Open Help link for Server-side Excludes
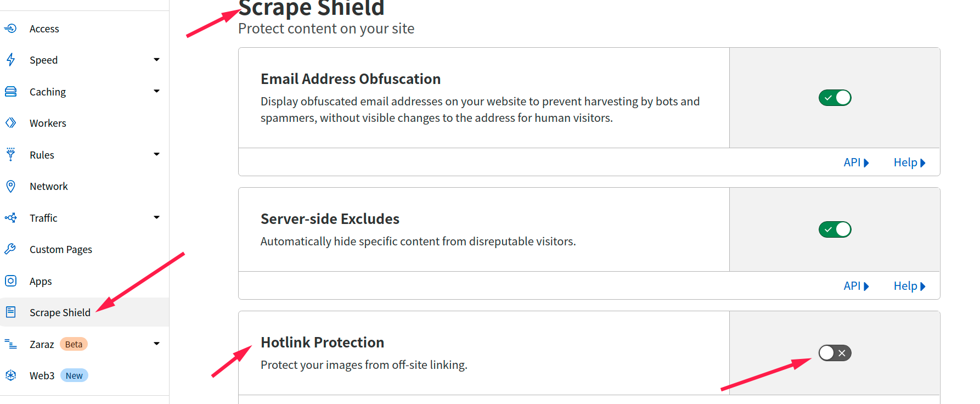 click(x=909, y=286)
